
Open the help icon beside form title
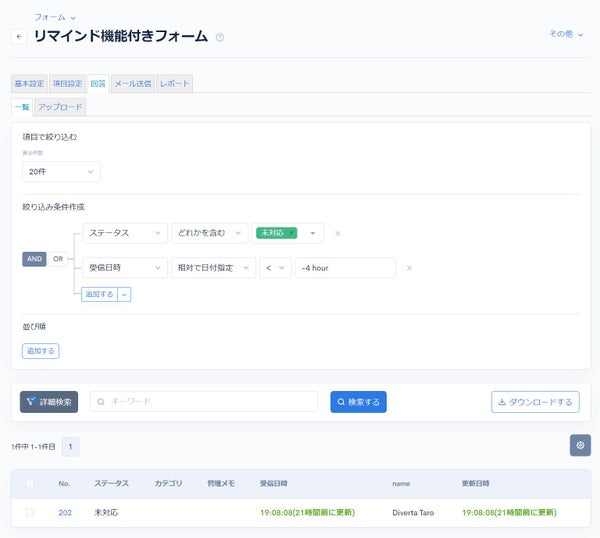(x=220, y=37)
